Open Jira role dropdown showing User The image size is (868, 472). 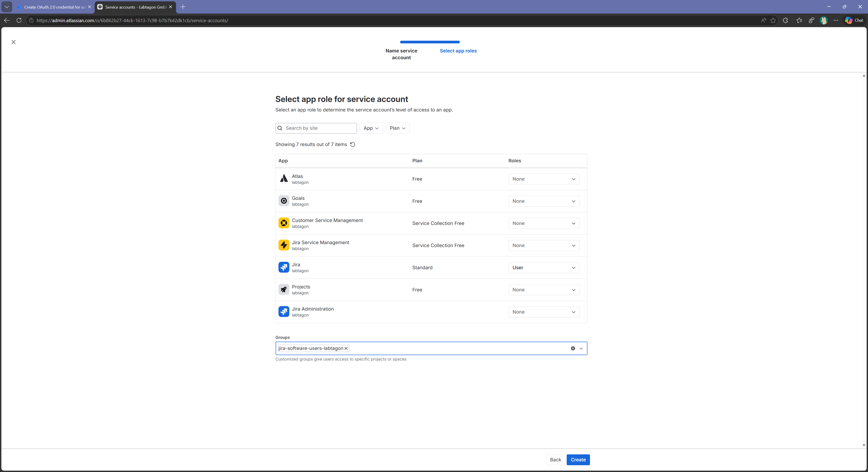[543, 268]
